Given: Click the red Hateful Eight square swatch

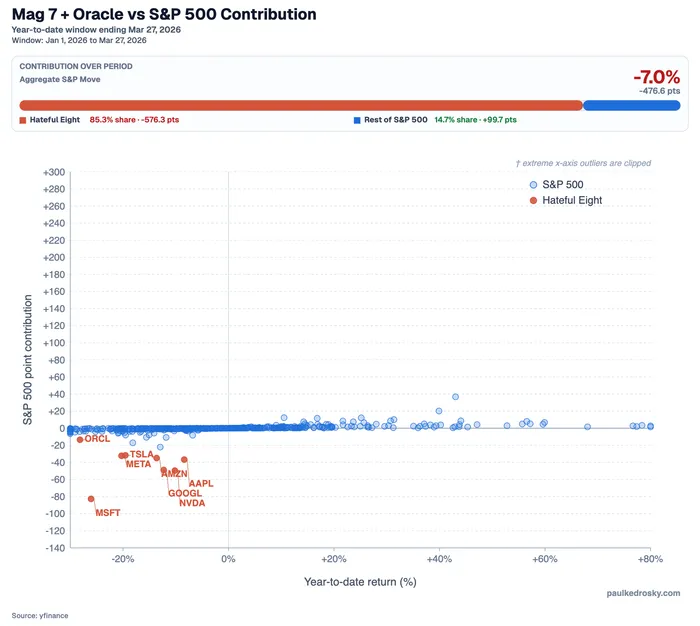Looking at the screenshot, I should click(23, 120).
